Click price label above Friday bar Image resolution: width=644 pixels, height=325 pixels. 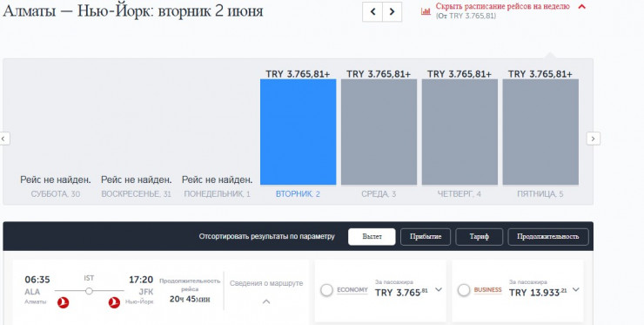(540, 74)
